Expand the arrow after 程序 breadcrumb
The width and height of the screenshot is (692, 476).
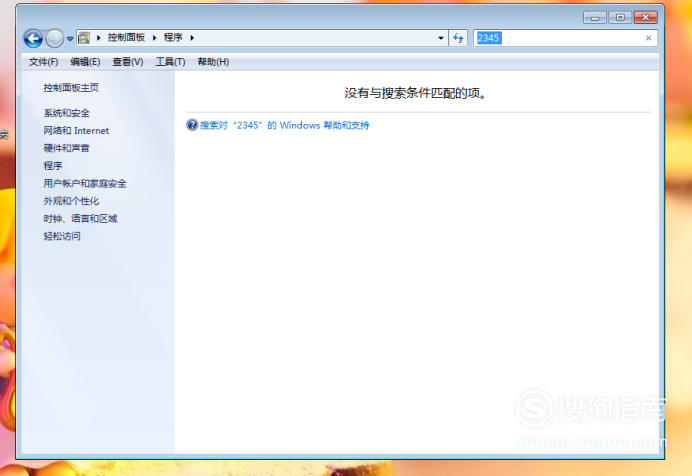(x=192, y=38)
